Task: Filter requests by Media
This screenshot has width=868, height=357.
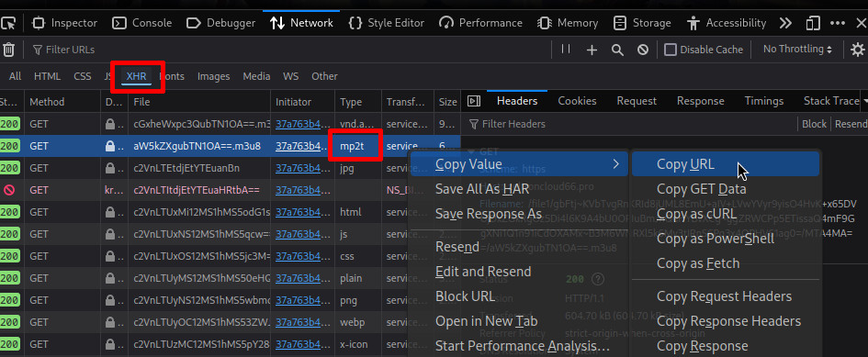Action: click(257, 76)
